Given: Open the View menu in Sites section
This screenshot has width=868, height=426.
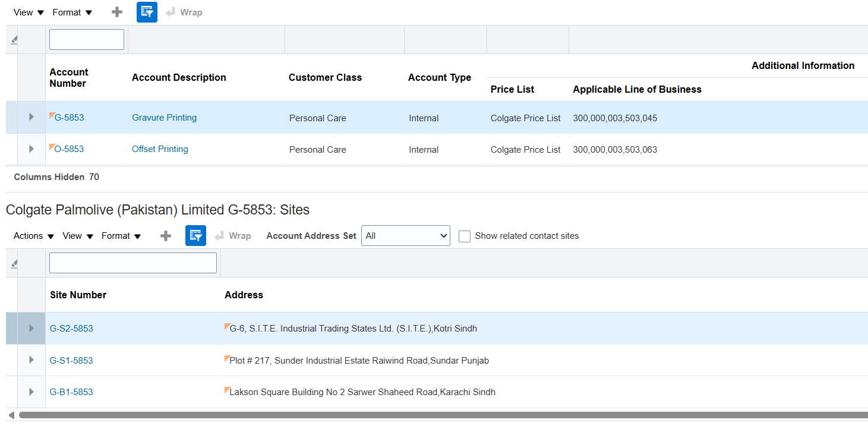Looking at the screenshot, I should pyautogui.click(x=78, y=236).
